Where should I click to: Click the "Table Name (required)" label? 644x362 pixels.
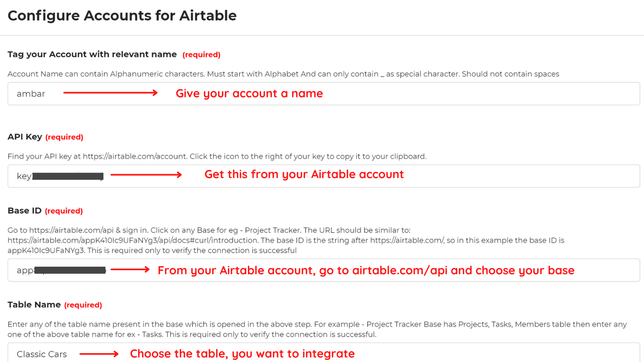click(55, 304)
